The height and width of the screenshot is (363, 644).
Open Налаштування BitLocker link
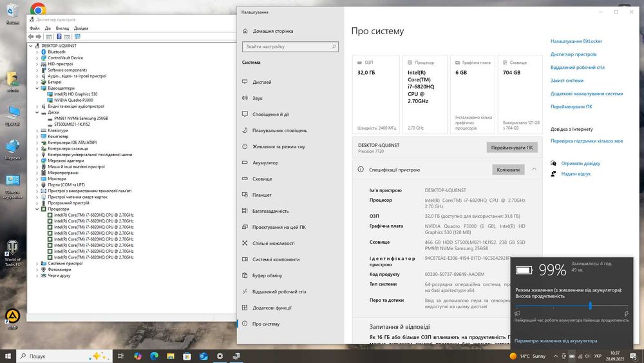[x=576, y=41]
